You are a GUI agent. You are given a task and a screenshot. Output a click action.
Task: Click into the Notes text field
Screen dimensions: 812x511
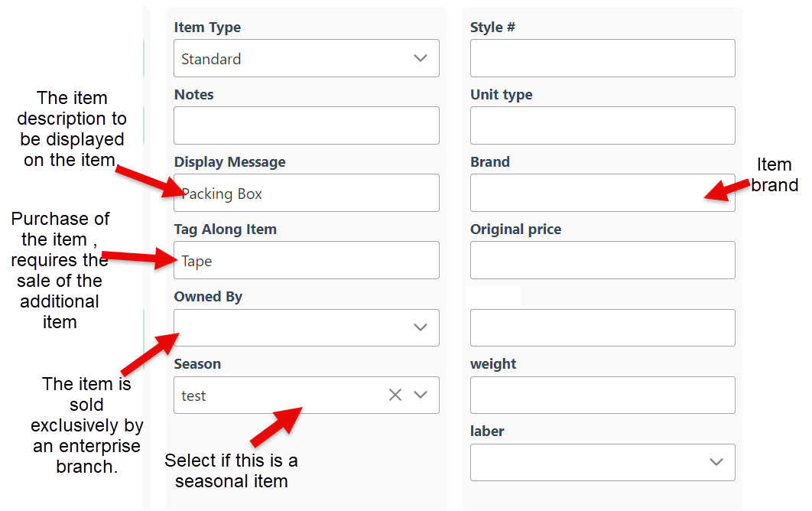(x=306, y=126)
